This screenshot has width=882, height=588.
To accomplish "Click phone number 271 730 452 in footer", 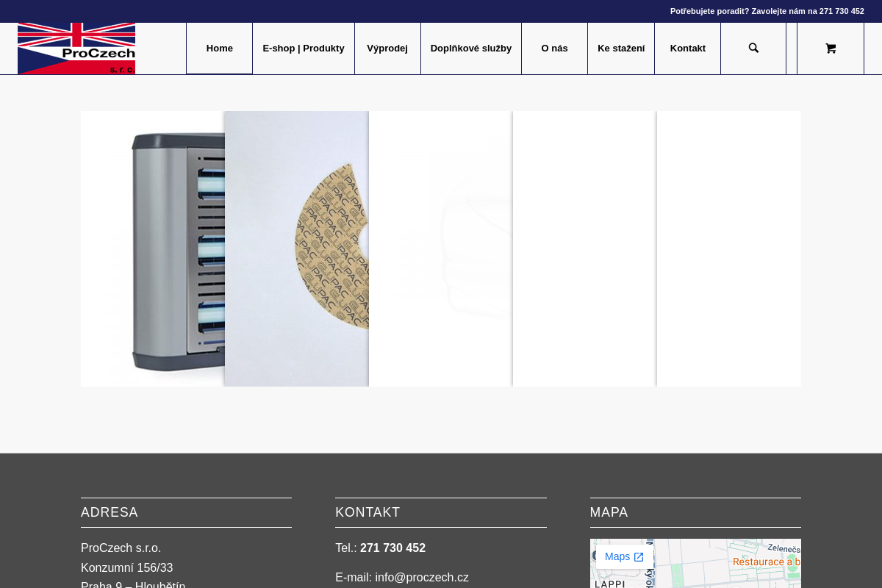I will (x=392, y=548).
